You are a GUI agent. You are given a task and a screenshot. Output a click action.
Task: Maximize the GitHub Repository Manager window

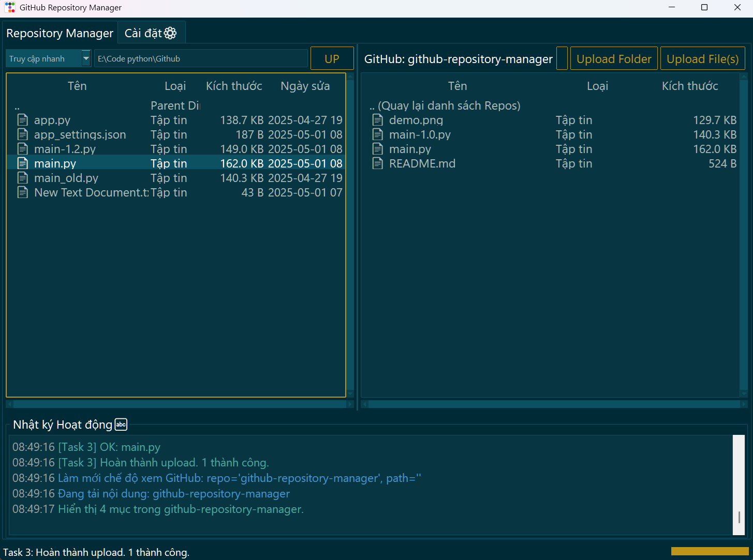point(704,7)
